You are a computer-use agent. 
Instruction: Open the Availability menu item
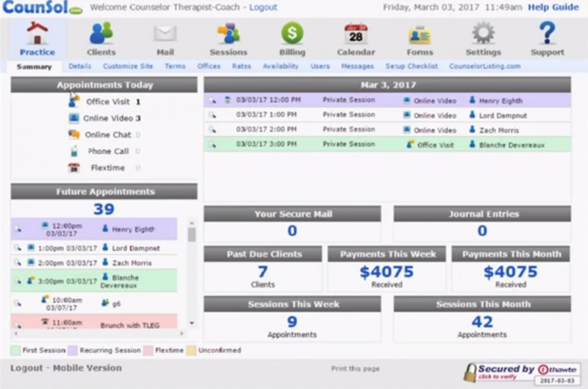[x=280, y=66]
